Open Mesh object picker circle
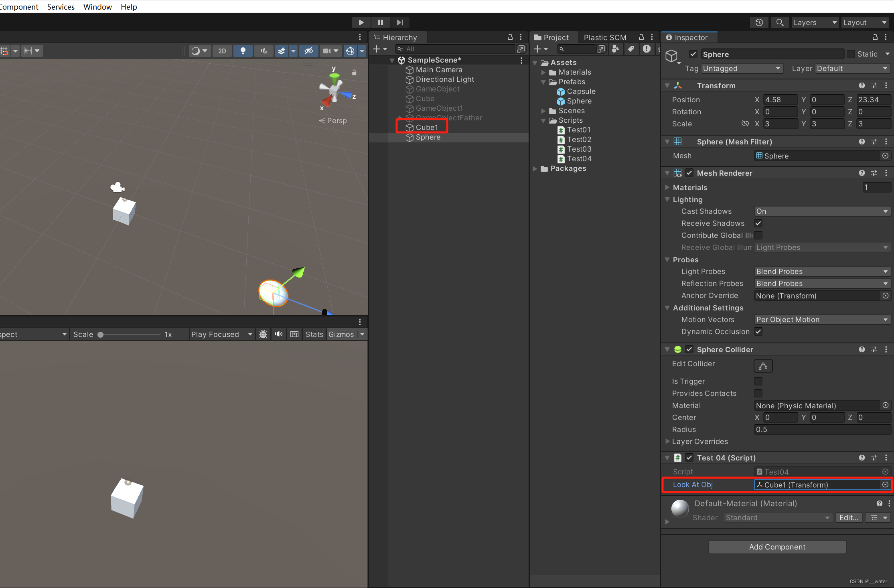The height and width of the screenshot is (588, 894). pos(885,156)
